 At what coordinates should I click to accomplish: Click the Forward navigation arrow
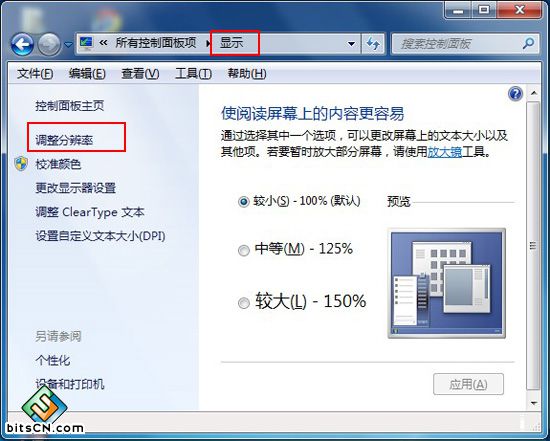pos(49,44)
